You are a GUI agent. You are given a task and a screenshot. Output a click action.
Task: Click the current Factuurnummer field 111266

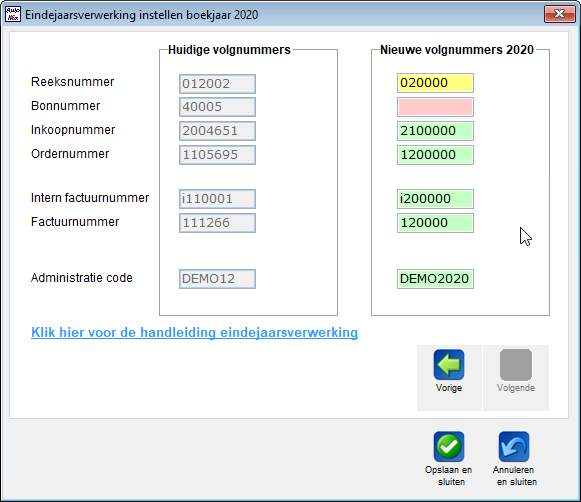pos(218,223)
